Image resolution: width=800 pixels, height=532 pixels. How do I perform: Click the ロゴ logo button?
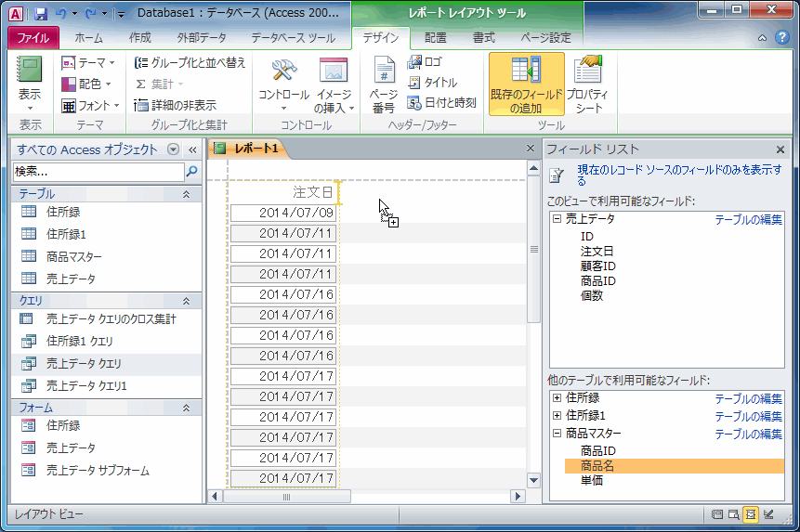pos(425,61)
